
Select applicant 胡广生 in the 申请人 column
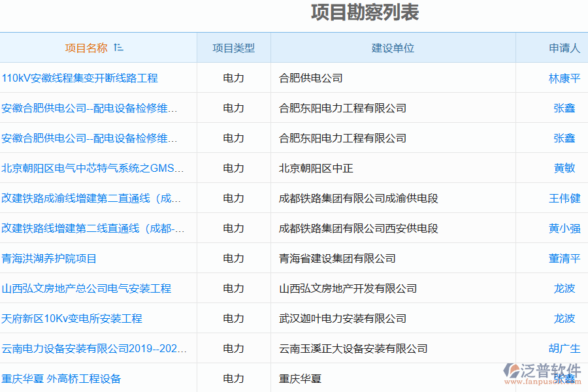pyautogui.click(x=564, y=348)
